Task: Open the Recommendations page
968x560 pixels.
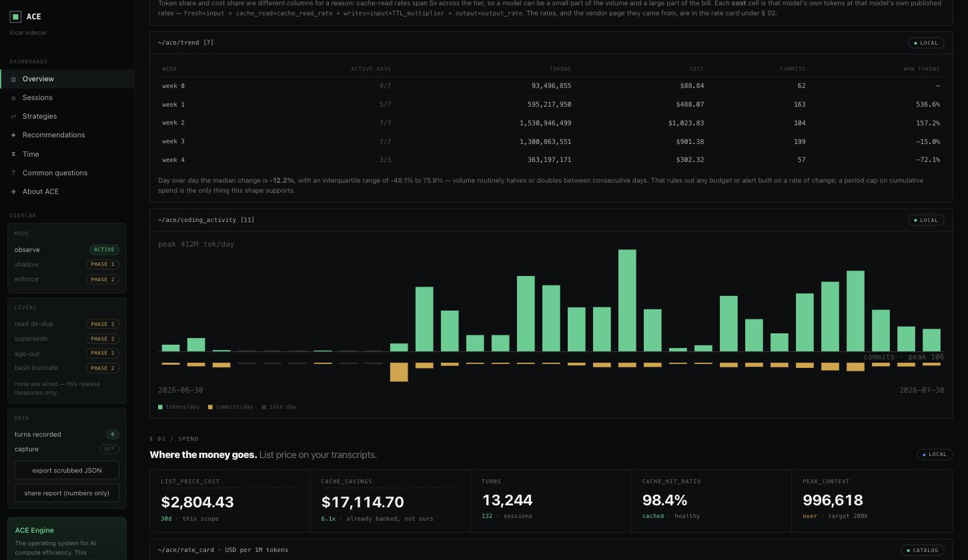Action: (x=67, y=135)
